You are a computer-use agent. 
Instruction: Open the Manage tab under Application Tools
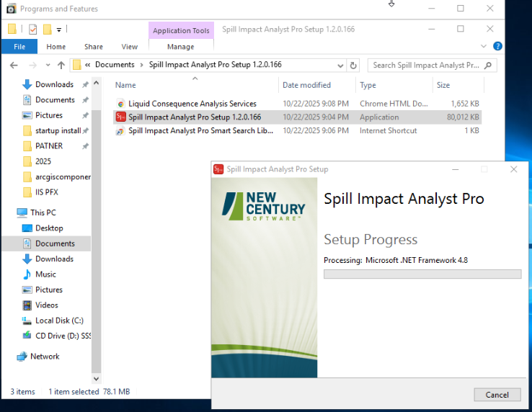[x=180, y=46]
